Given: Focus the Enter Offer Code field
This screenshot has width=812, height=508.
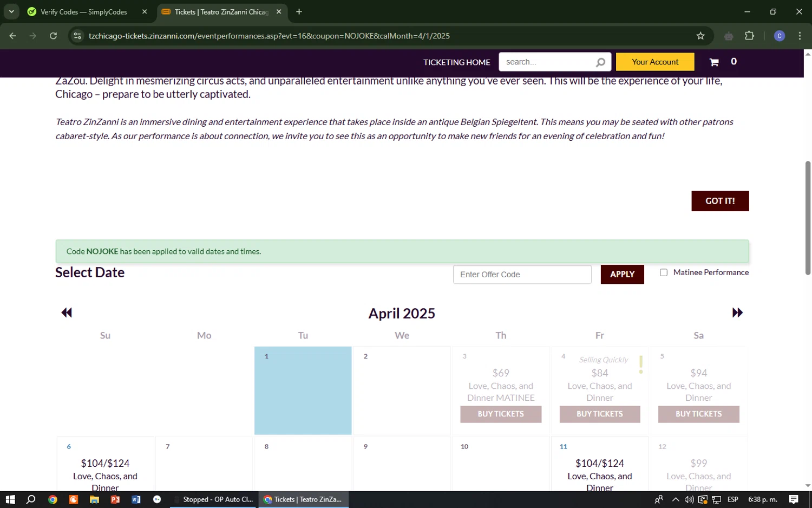Looking at the screenshot, I should 522,275.
